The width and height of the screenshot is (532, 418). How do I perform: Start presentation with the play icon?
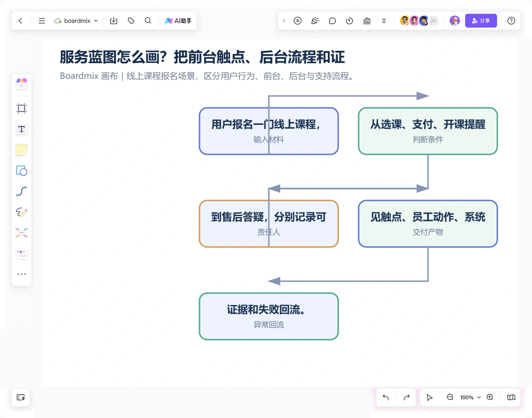coord(297,21)
